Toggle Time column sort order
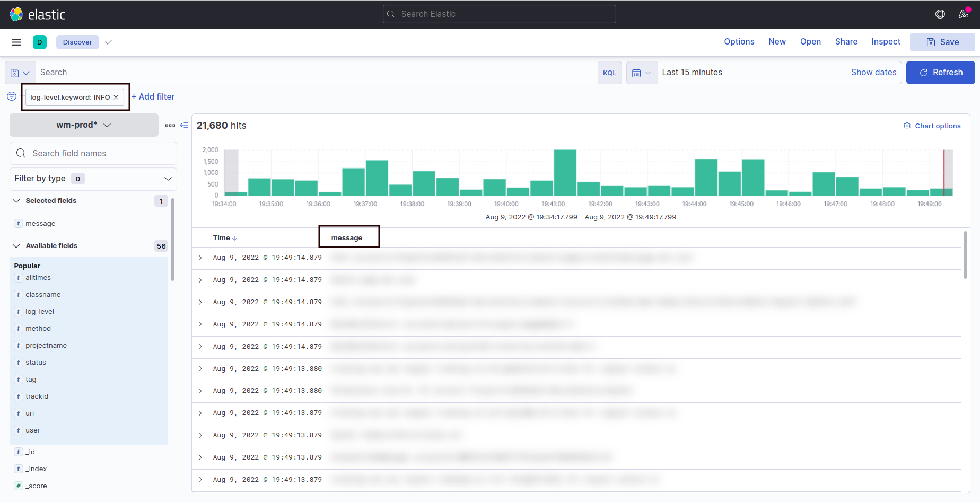The width and height of the screenshot is (980, 503). 234,238
